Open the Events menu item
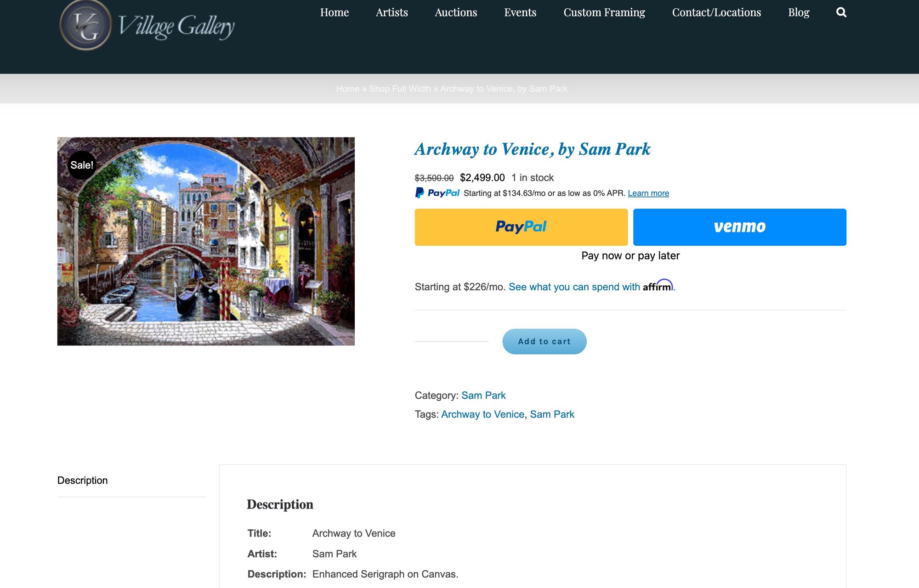 (x=520, y=12)
